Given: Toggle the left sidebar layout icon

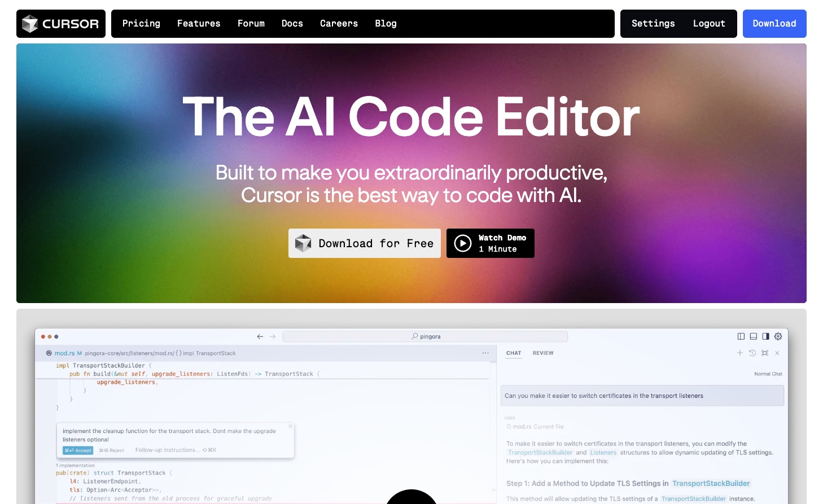Looking at the screenshot, I should [x=741, y=336].
